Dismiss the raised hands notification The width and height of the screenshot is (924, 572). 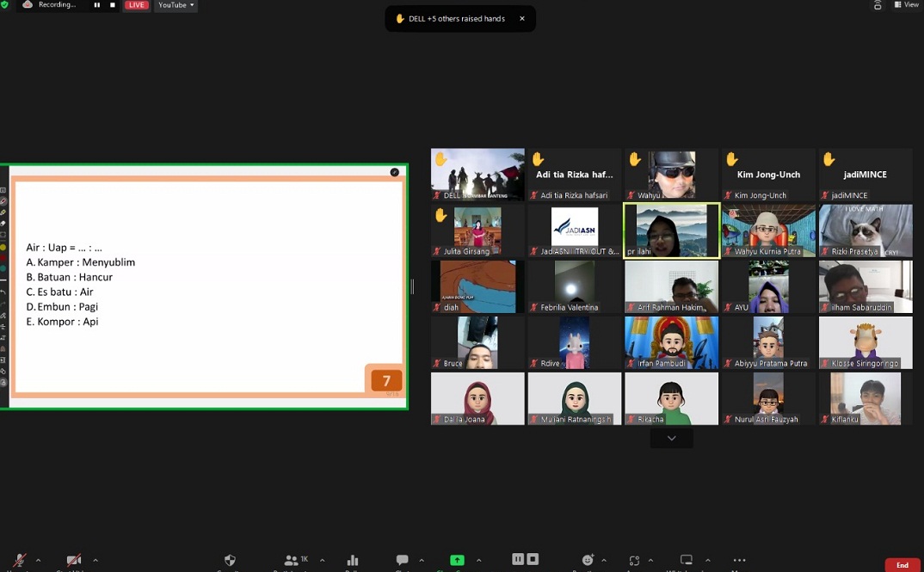pos(521,19)
